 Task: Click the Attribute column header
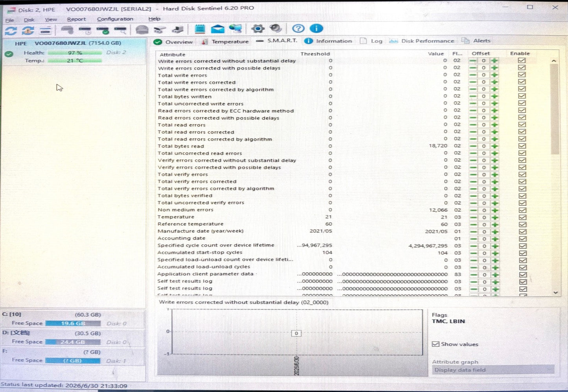(x=172, y=55)
